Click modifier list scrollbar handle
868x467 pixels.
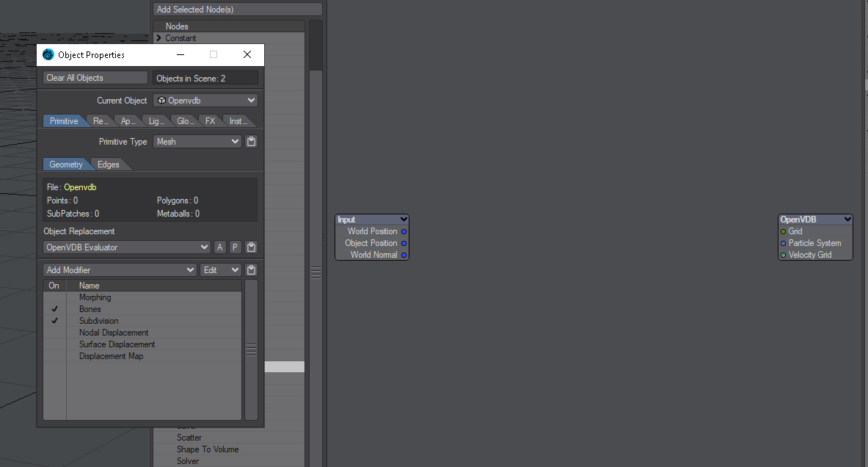click(x=252, y=350)
